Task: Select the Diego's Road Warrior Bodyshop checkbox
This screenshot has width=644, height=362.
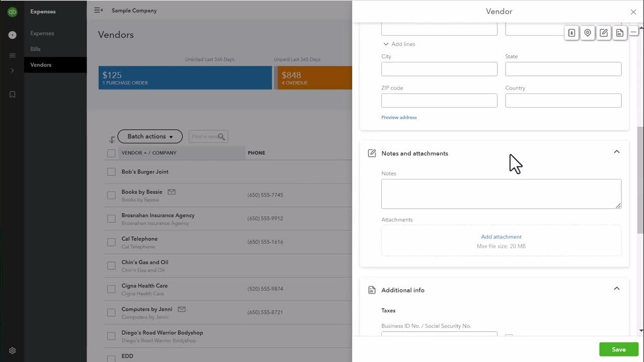Action: click(x=111, y=336)
